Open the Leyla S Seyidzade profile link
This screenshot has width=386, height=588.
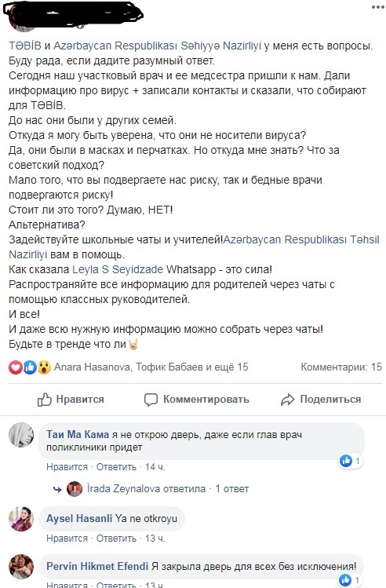118,269
